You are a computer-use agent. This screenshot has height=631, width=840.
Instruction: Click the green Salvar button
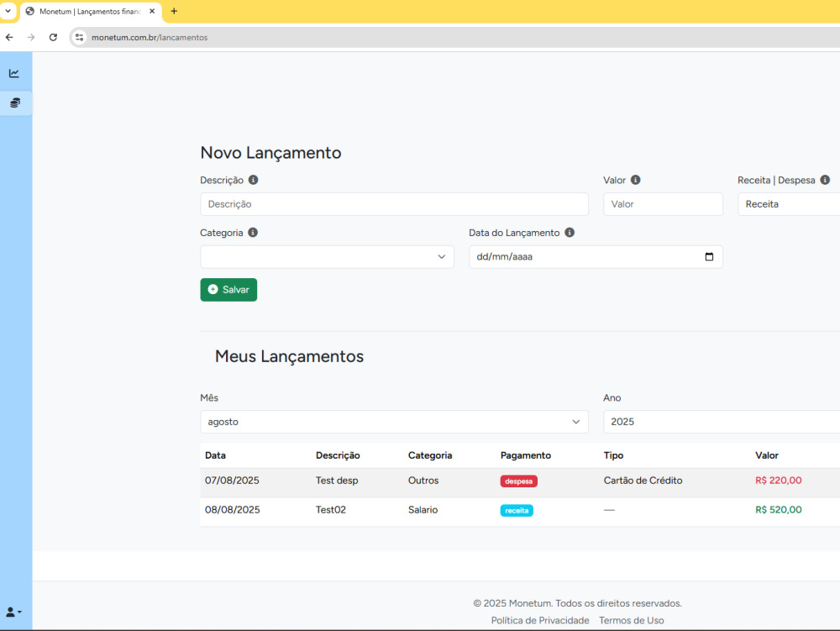[228, 290]
